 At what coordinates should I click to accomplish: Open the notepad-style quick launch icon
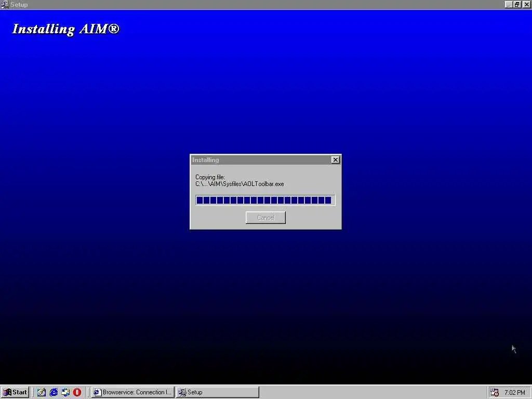(x=42, y=392)
